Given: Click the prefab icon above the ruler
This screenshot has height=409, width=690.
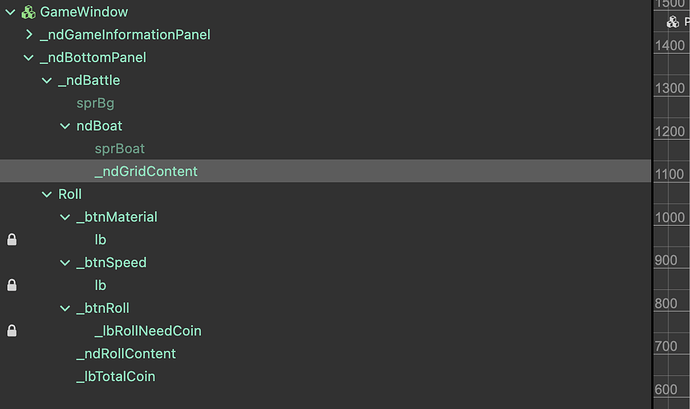Looking at the screenshot, I should pos(673,21).
